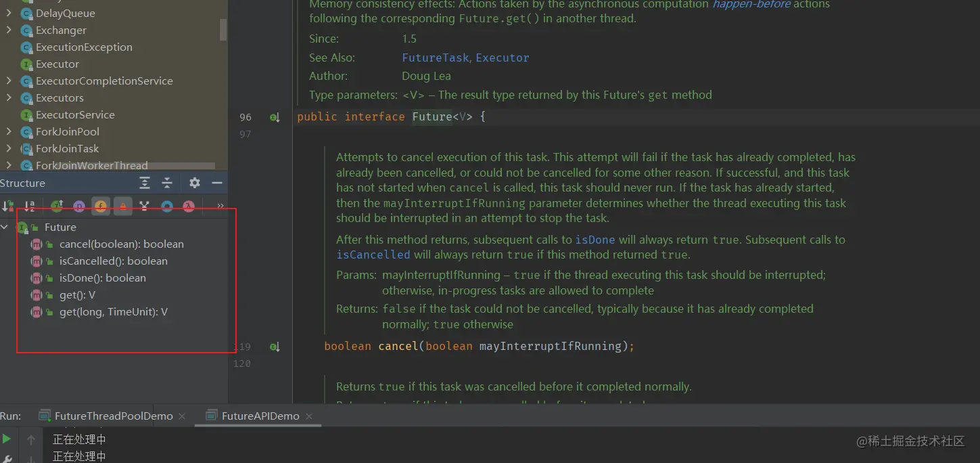Select get(long, TimeUnit): V in Structure

point(114,312)
